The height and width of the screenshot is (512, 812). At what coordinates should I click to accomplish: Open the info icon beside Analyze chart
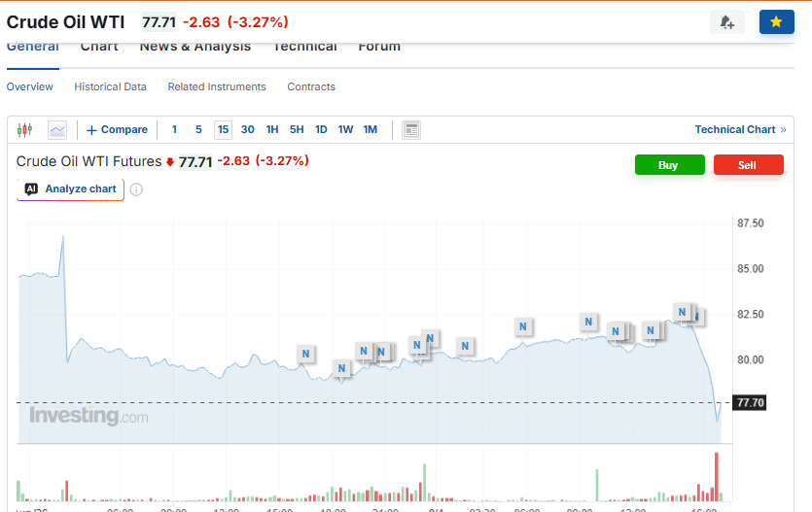136,189
